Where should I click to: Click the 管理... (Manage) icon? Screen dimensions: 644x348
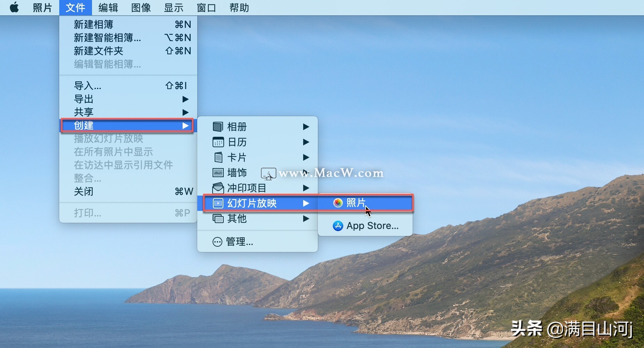218,242
